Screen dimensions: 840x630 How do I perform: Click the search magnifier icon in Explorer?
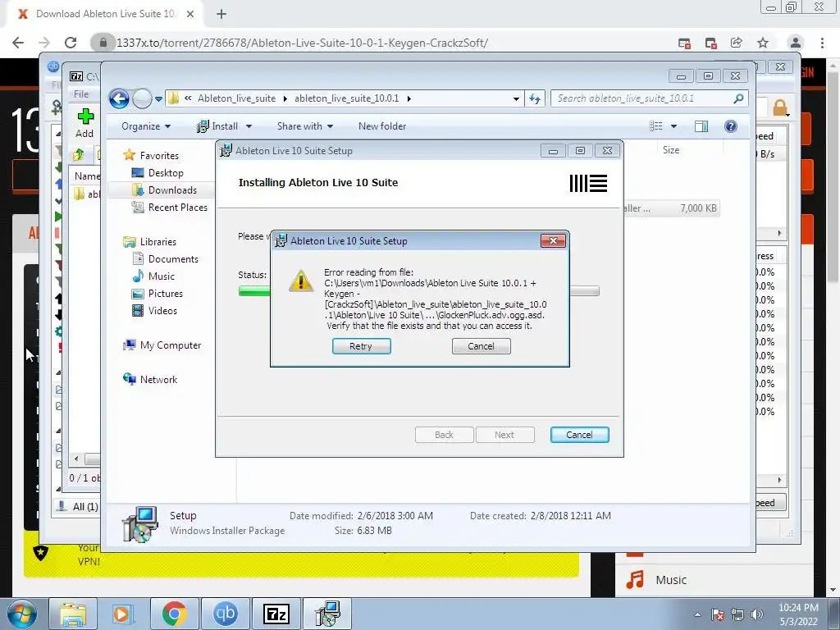(x=738, y=98)
